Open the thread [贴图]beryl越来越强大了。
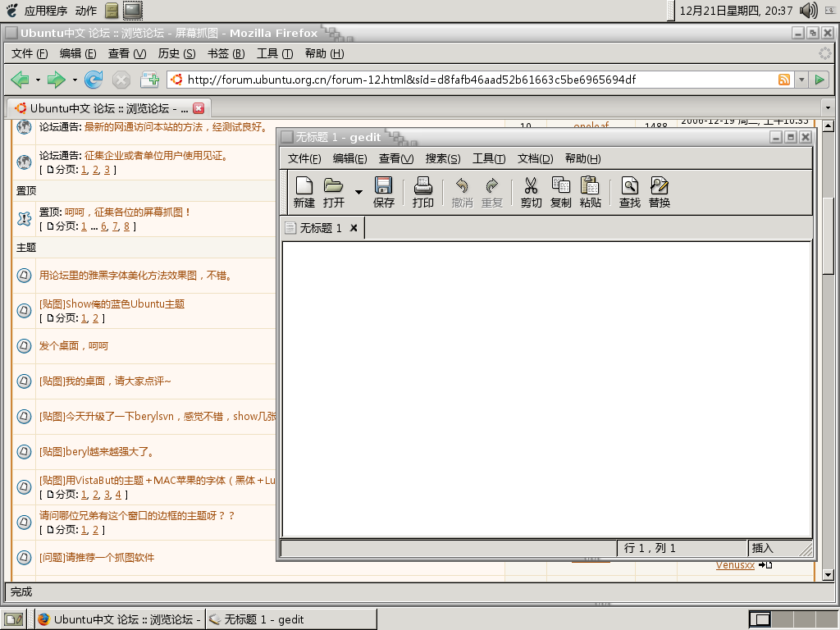 (x=98, y=452)
